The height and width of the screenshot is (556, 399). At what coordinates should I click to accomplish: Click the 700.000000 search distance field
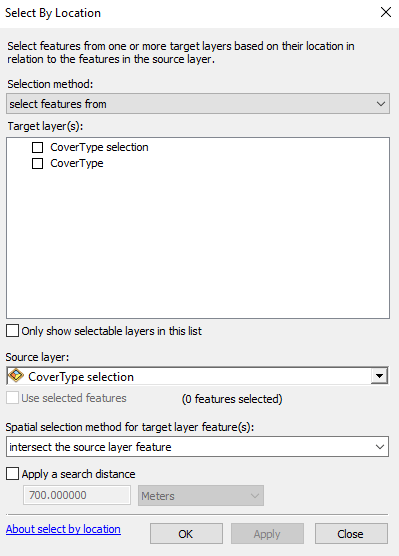(x=77, y=495)
